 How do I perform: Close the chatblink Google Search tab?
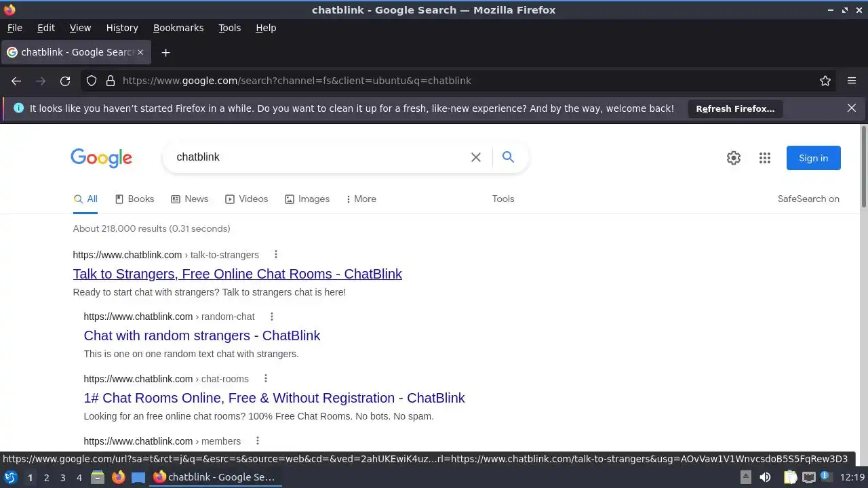pos(141,52)
